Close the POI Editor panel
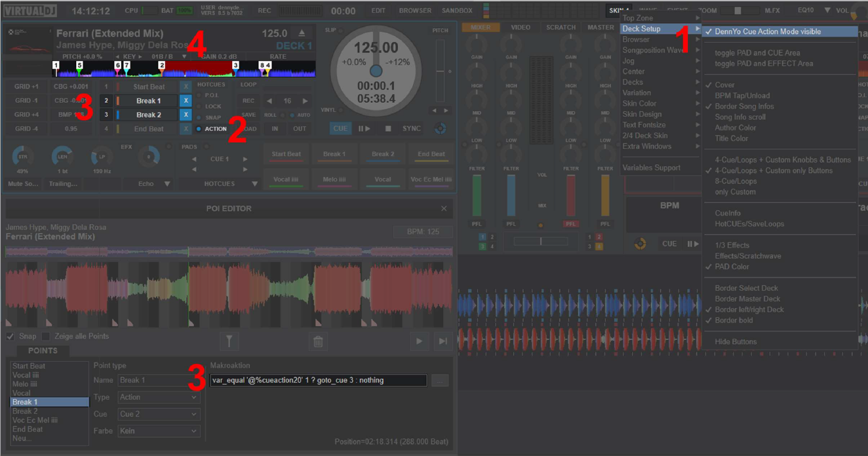 (444, 208)
